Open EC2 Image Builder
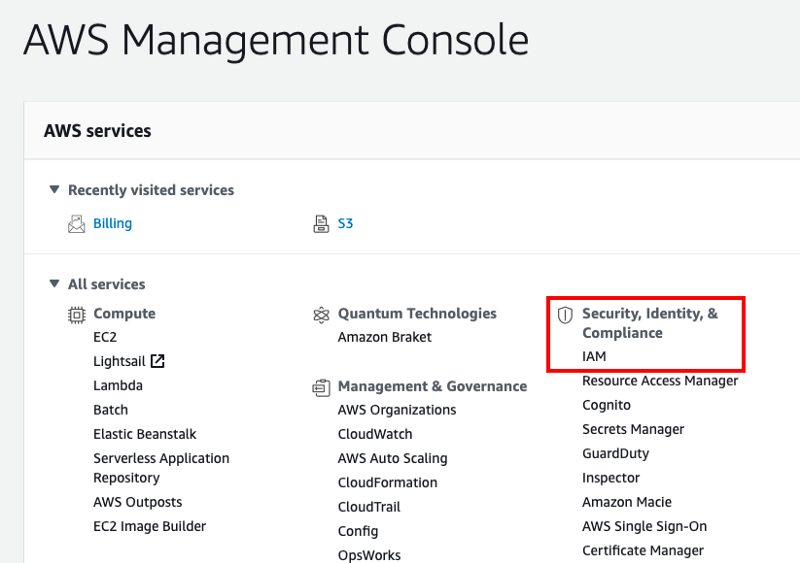800x563 pixels. click(x=149, y=526)
